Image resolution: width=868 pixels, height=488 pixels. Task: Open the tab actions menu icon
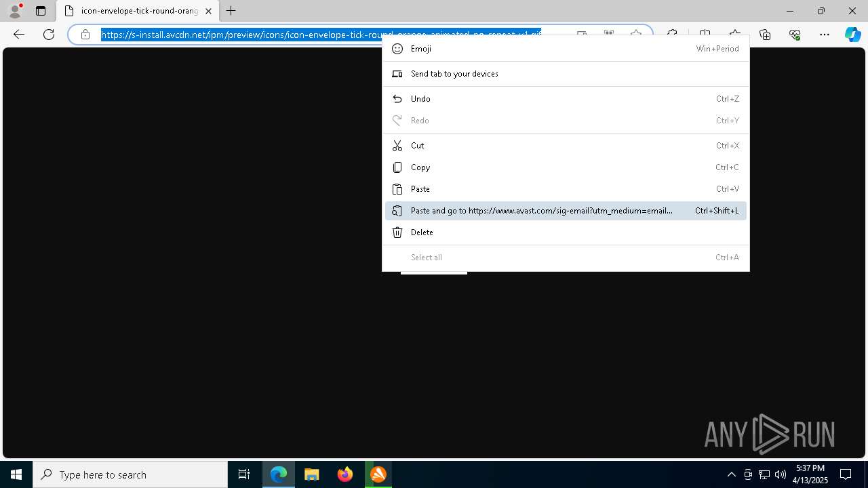point(41,11)
